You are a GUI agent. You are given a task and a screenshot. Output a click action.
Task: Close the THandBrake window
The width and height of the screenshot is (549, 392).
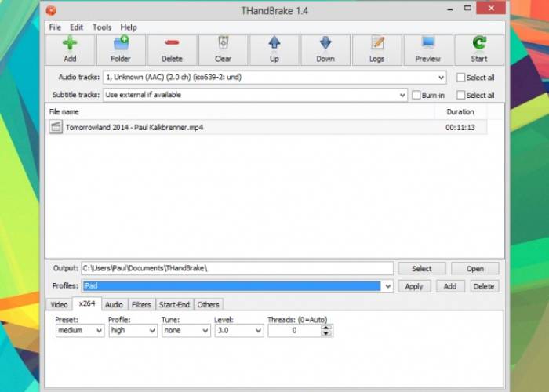point(491,8)
